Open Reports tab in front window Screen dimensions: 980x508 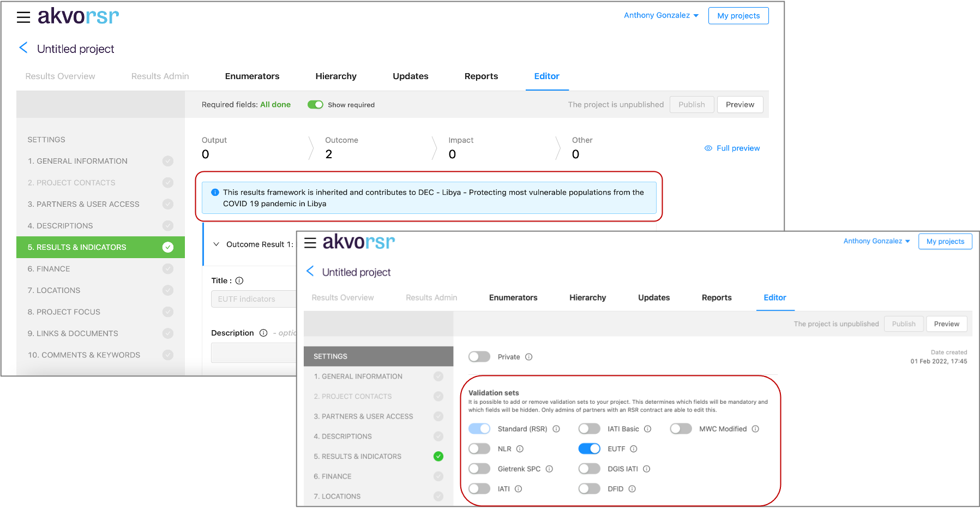tap(717, 297)
